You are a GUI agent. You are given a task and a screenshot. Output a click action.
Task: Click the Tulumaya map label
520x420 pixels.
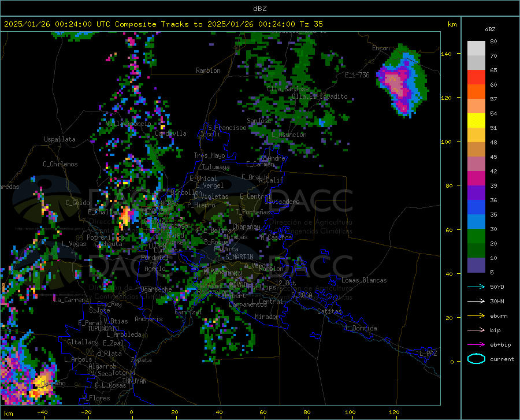tap(216, 167)
